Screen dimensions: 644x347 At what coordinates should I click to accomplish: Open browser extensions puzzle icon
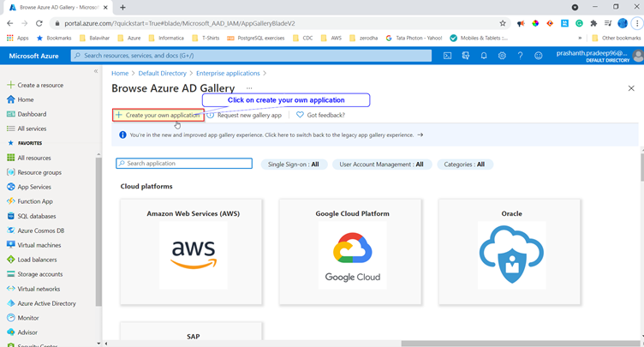point(593,23)
